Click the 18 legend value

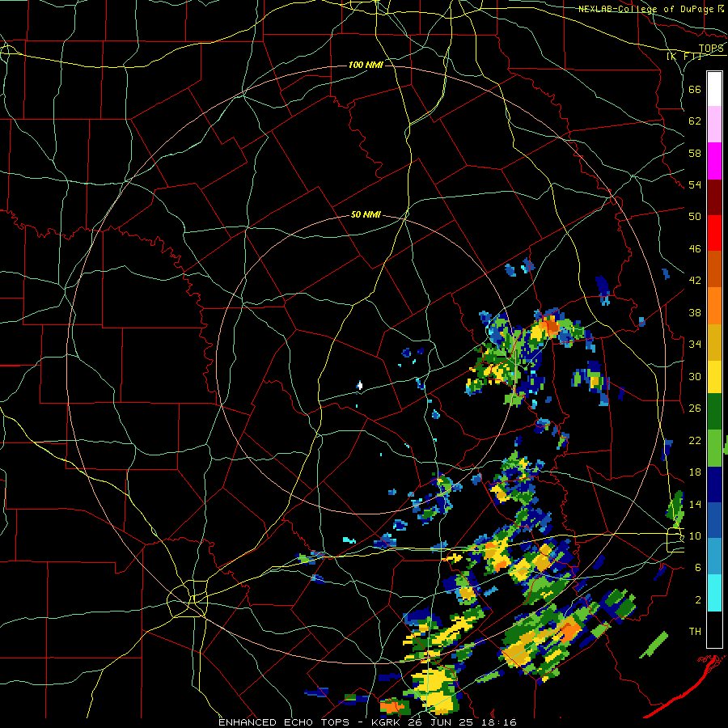click(695, 472)
